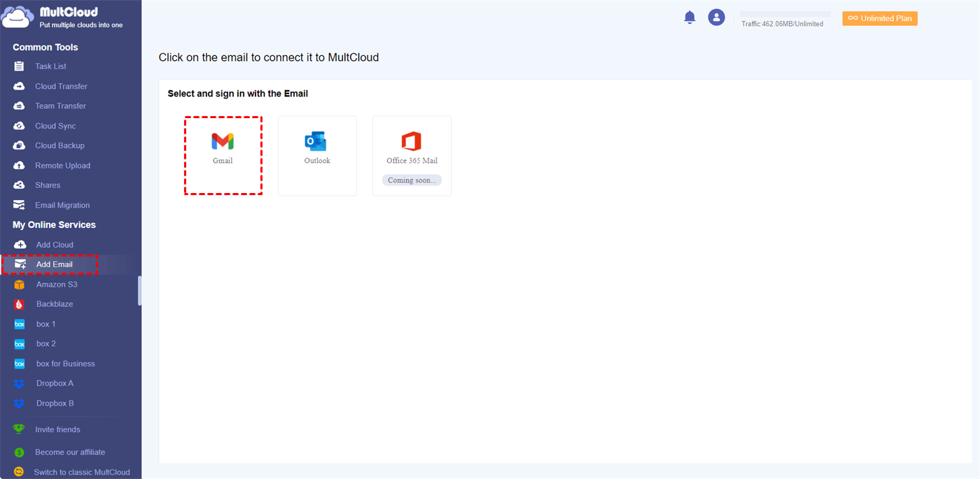
Task: Click the Add Cloud icon
Action: (20, 245)
